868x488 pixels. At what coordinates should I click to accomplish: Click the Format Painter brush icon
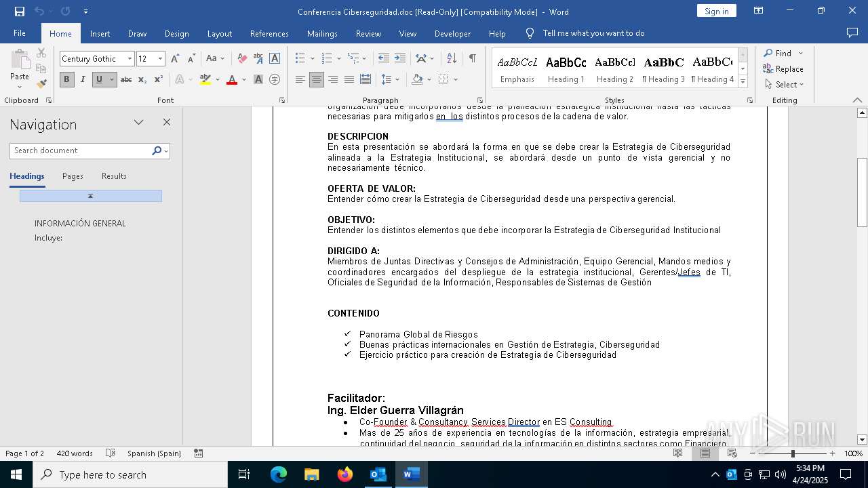(41, 84)
